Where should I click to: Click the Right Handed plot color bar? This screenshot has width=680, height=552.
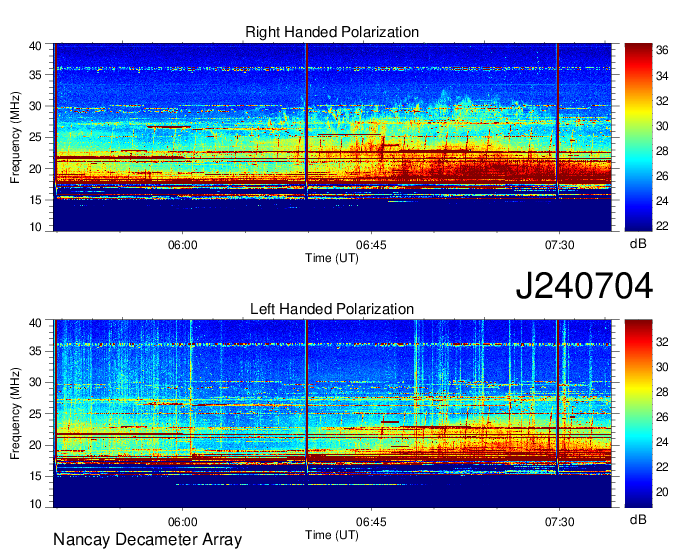click(x=638, y=137)
